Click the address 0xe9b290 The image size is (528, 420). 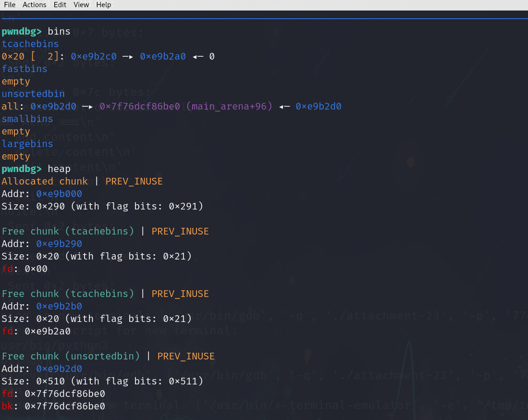pyautogui.click(x=59, y=244)
